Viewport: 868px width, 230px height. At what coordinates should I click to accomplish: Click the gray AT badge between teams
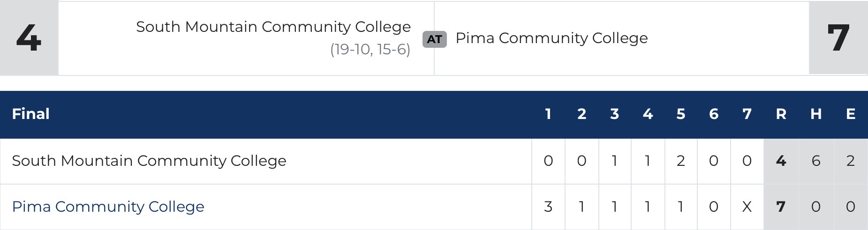pos(434,39)
